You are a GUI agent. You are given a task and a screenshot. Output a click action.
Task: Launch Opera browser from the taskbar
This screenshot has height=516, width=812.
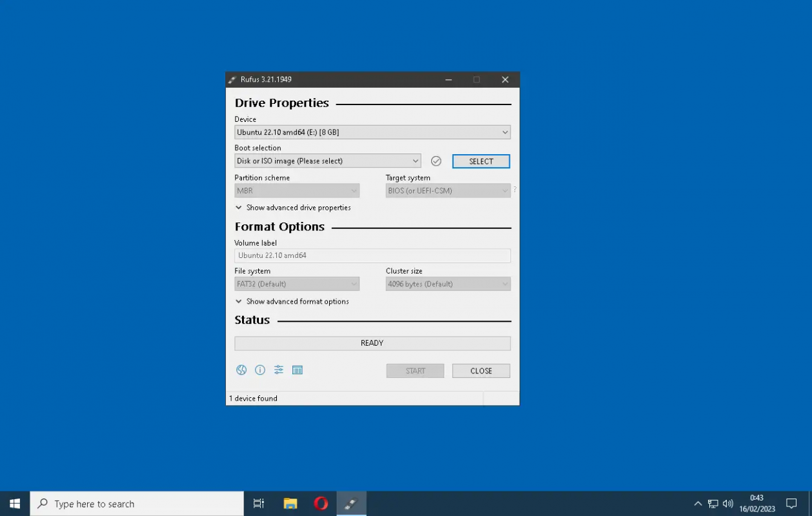321,504
